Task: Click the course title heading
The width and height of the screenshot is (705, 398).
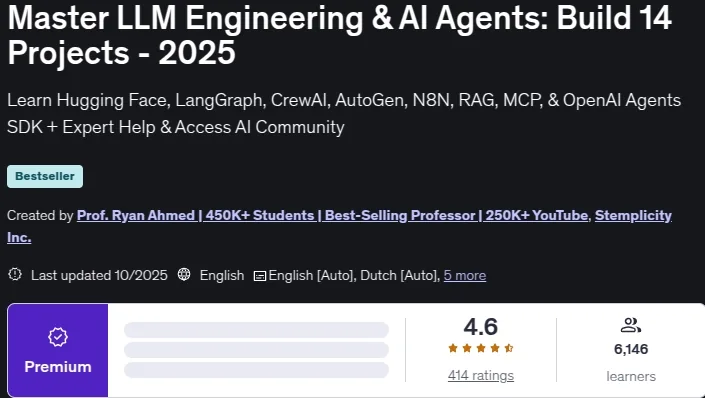Action: pos(340,36)
